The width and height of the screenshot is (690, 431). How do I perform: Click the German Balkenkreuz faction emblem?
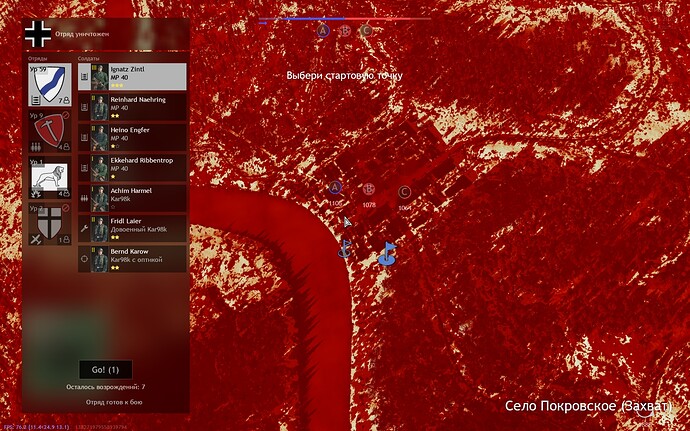tap(38, 34)
